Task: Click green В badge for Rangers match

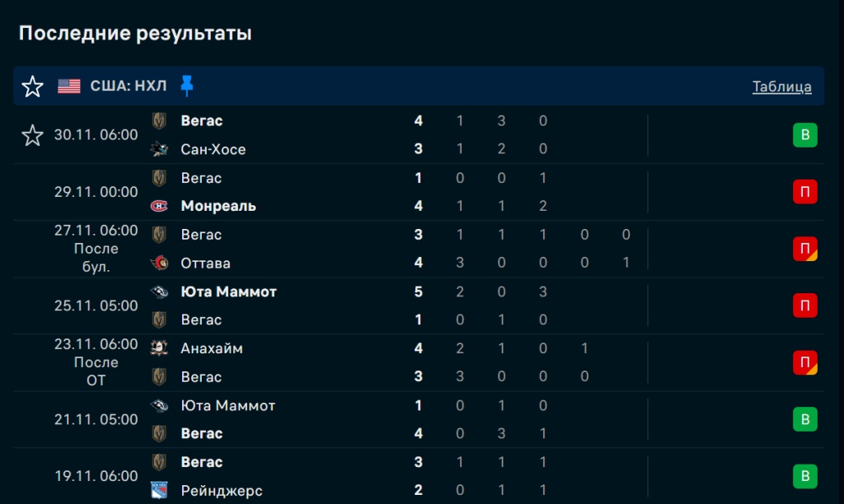Action: (x=804, y=476)
